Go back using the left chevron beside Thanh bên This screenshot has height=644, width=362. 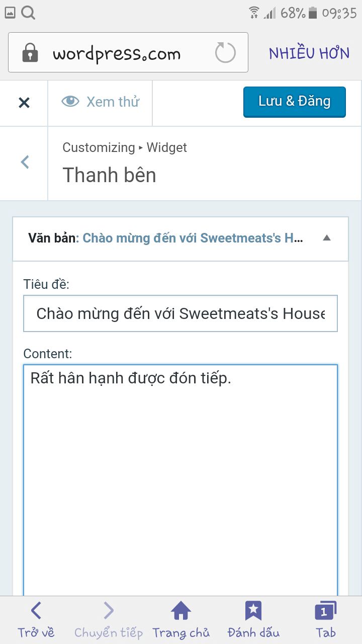pos(25,162)
